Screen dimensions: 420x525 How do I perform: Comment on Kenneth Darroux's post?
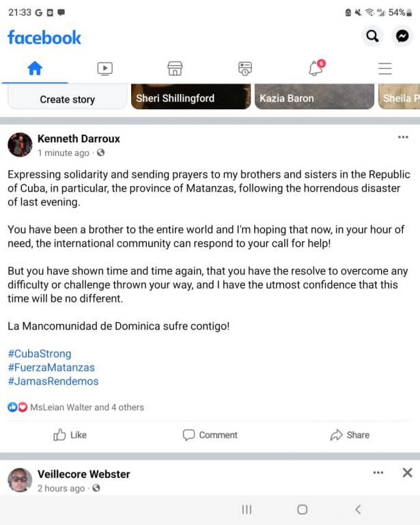tap(210, 435)
